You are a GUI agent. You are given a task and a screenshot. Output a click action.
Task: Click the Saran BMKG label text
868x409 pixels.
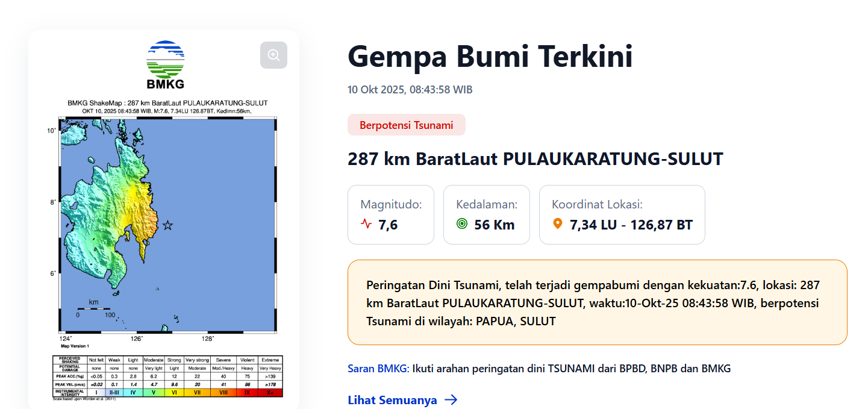click(x=378, y=369)
